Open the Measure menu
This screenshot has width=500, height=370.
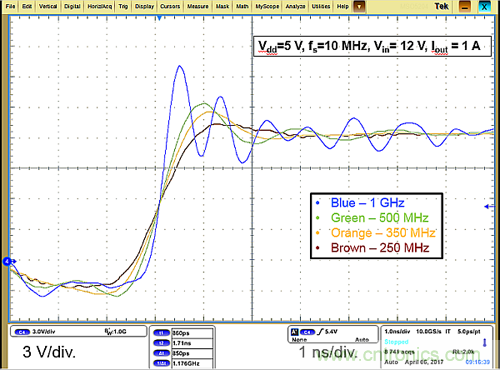click(x=198, y=6)
